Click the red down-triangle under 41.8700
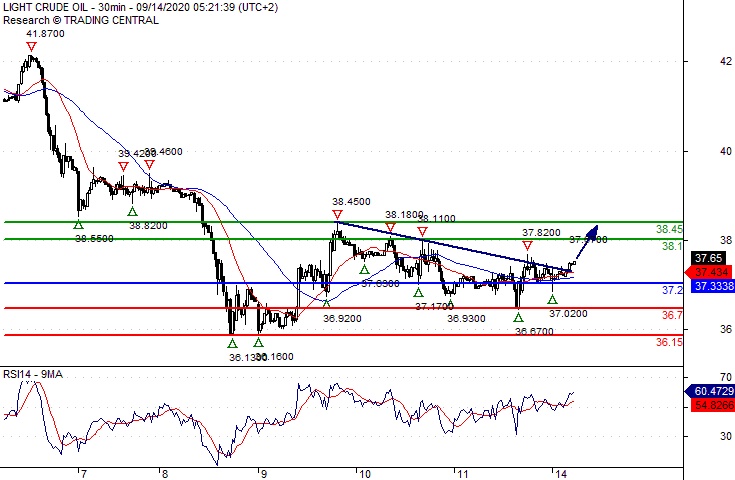The width and height of the screenshot is (735, 480). [31, 47]
